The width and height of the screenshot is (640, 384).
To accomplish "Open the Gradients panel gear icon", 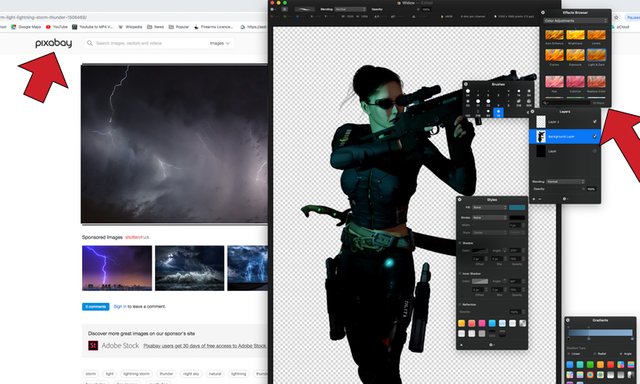I will tap(568, 320).
